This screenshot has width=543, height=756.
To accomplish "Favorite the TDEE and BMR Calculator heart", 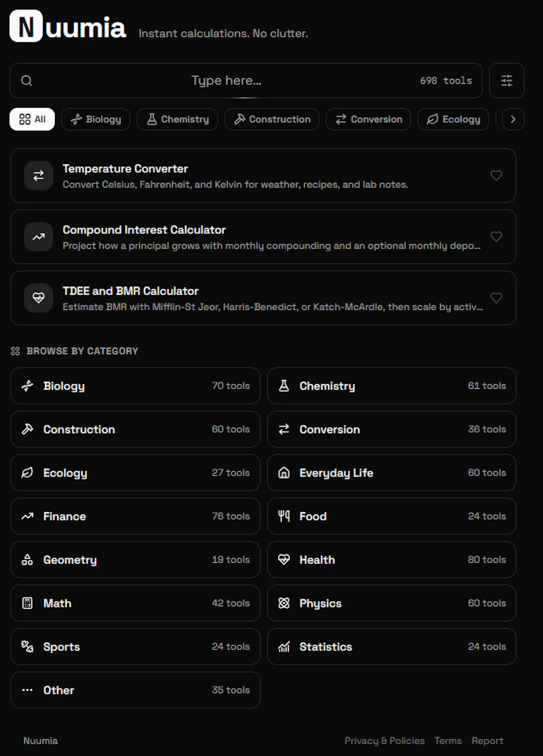I will pyautogui.click(x=496, y=298).
